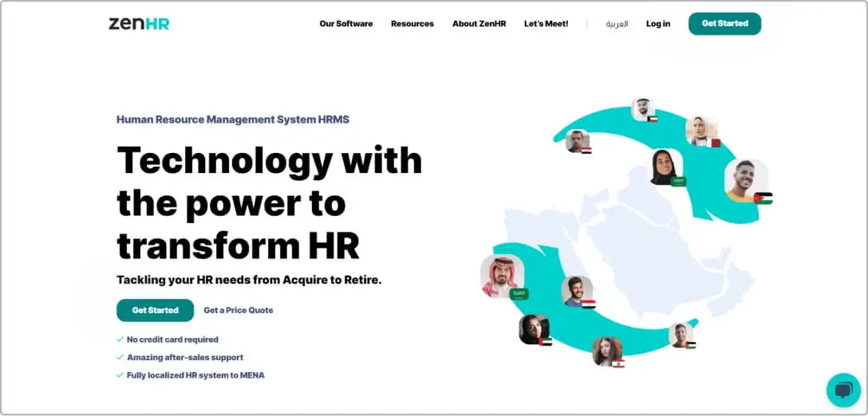
Task: Click checkmark beside No credit card required
Action: 120,339
